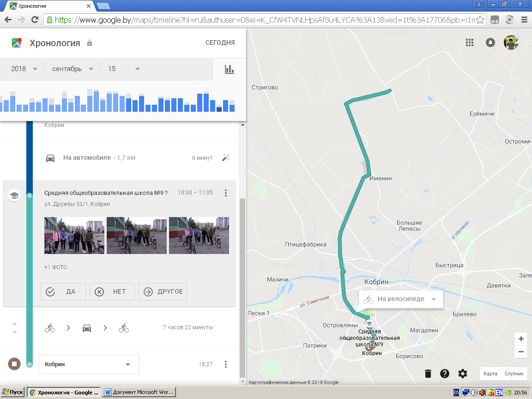Click the privacy lock icon beside Хронология
This screenshot has width=532, height=399.
coord(90,43)
